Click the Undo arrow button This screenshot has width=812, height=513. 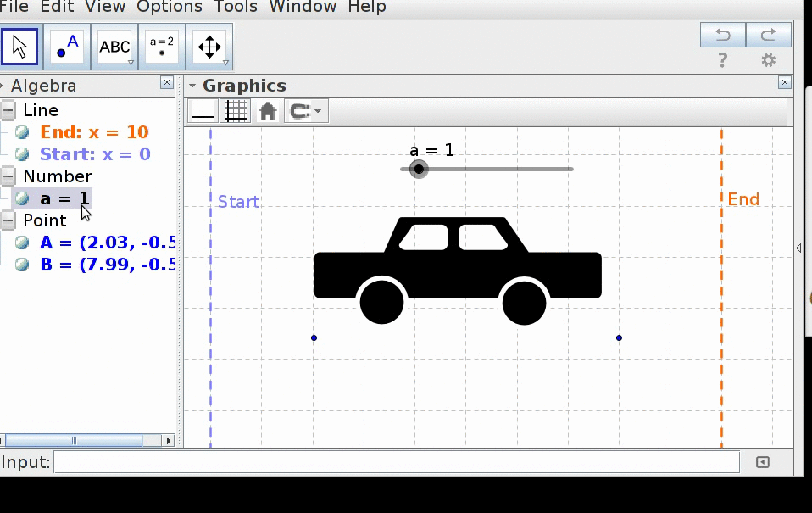722,35
